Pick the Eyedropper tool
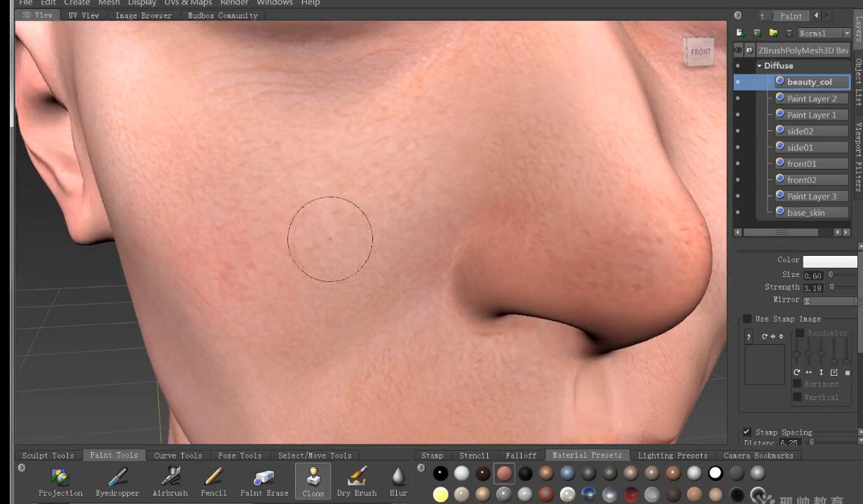This screenshot has width=863, height=504. 117,479
